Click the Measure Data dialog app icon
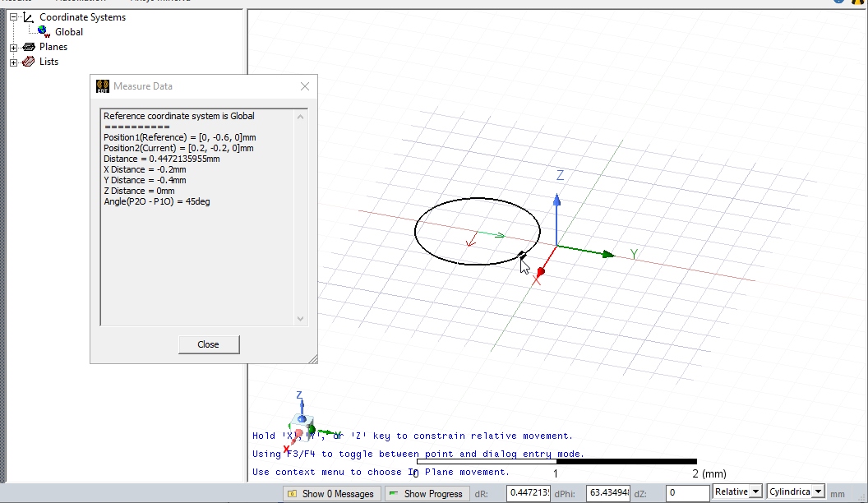 (x=103, y=86)
